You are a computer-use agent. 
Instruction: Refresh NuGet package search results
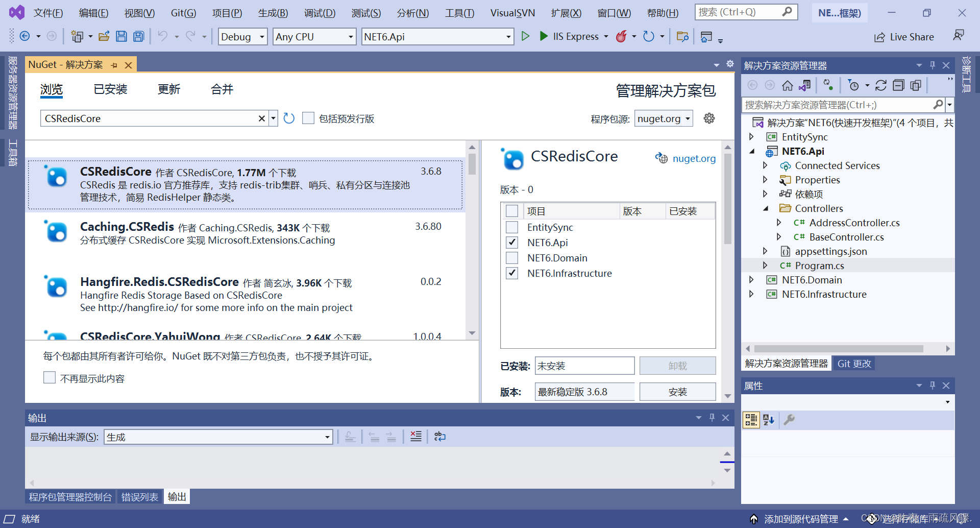click(289, 118)
